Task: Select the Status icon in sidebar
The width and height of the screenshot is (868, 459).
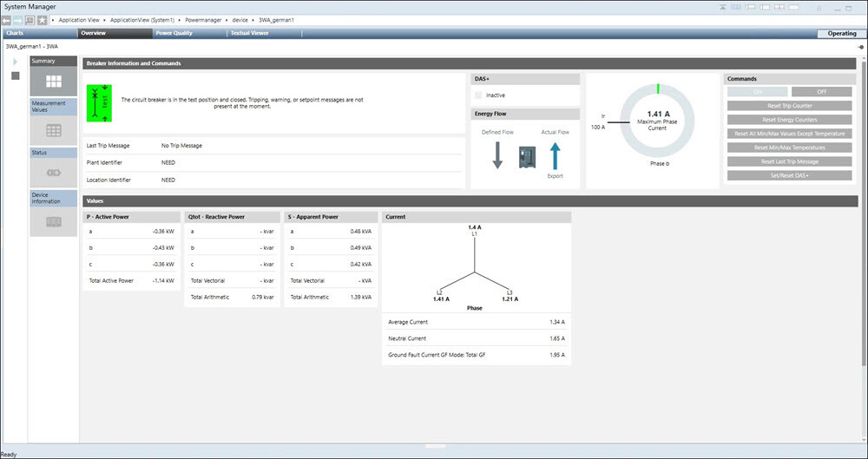Action: (53, 174)
